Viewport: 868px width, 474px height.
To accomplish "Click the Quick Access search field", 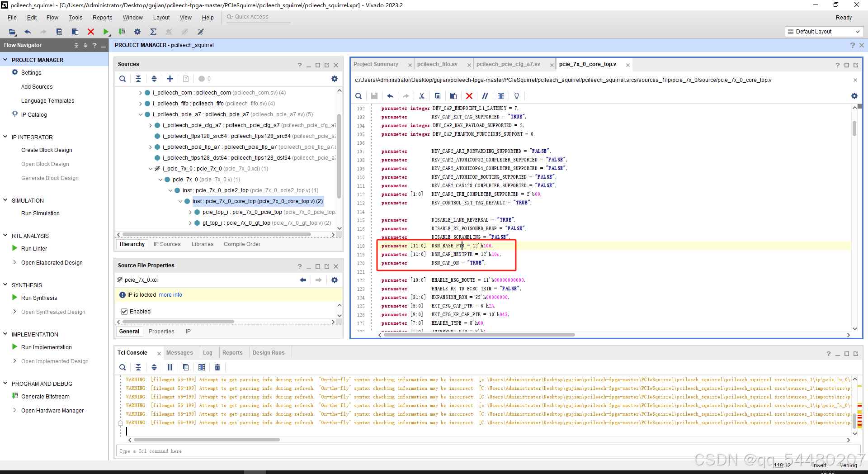I will 258,17.
